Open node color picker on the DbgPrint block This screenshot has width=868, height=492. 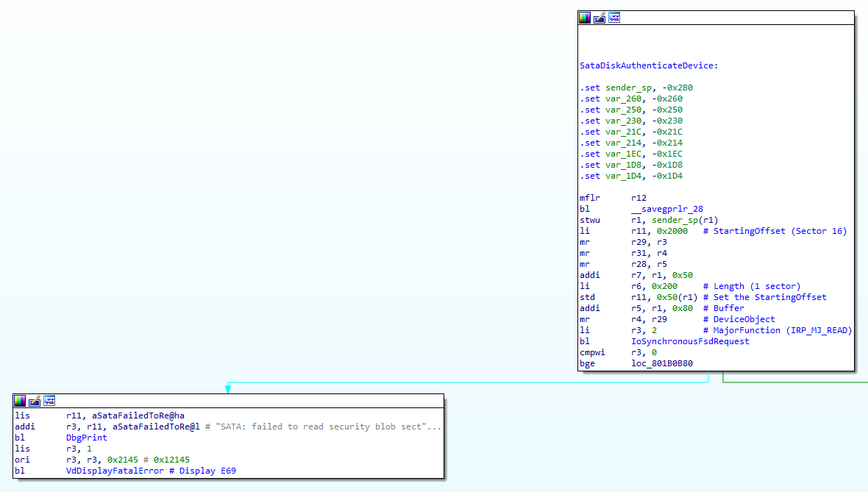coord(20,401)
